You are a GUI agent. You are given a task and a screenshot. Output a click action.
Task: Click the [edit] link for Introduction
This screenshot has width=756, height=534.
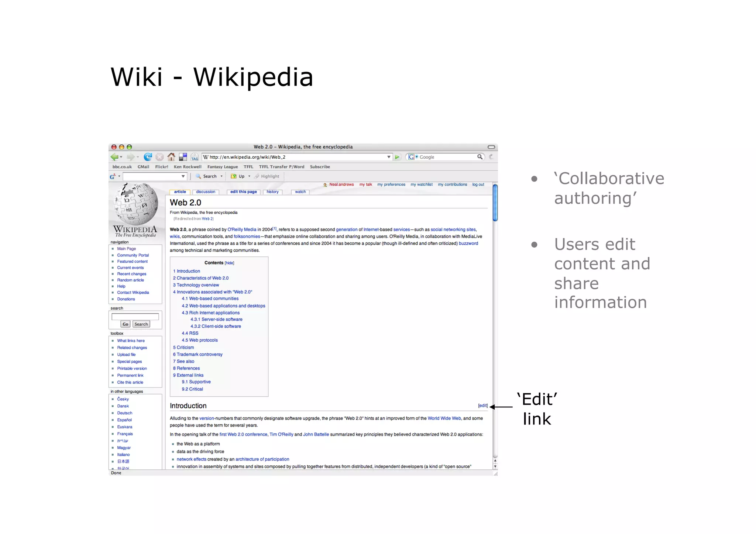pos(483,406)
